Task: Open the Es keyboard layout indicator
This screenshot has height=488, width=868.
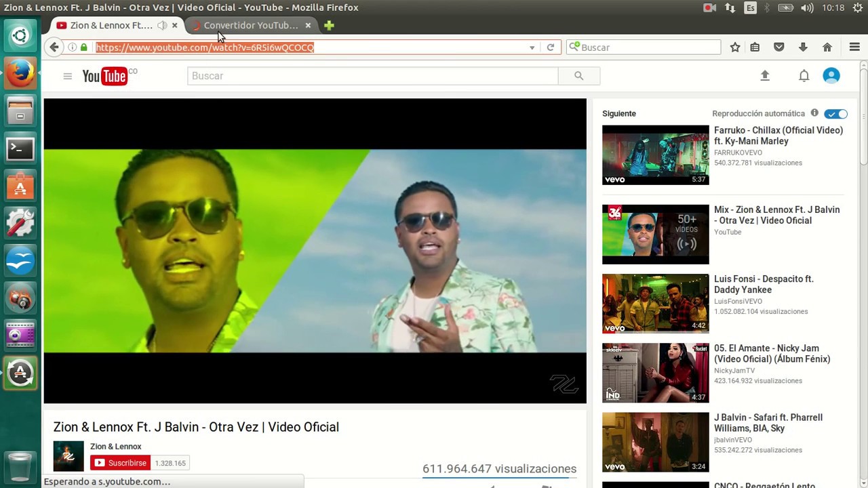Action: click(750, 8)
